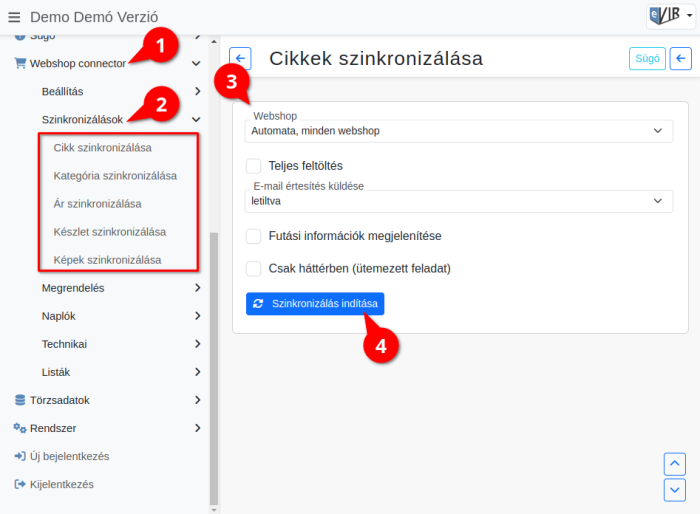The image size is (700, 514).
Task: Click the sync icon in the start button
Action: click(x=258, y=304)
